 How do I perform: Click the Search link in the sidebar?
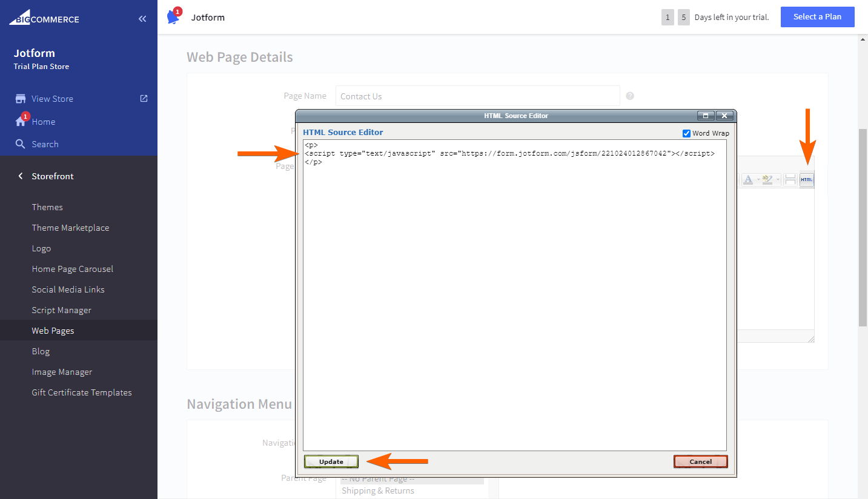[x=45, y=144]
